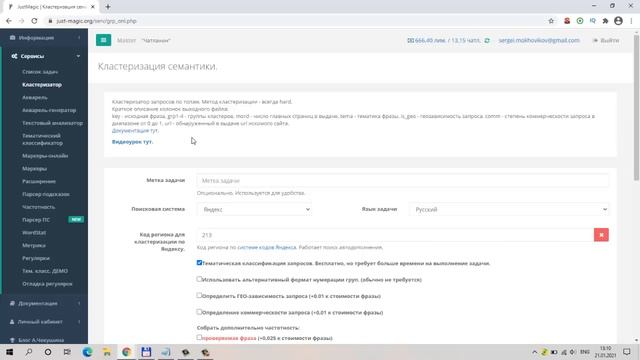Viewport: 640px width, 360px height.
Task: Refresh the account balance with the green arrows icon
Action: click(487, 40)
